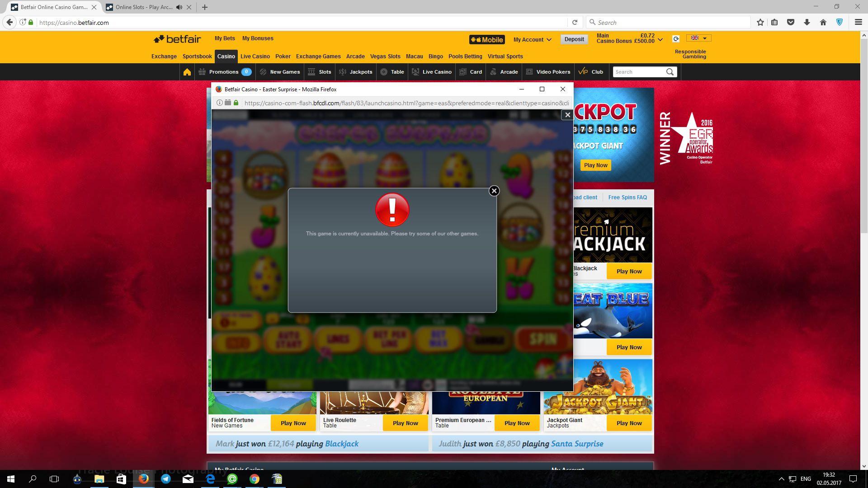Image resolution: width=868 pixels, height=488 pixels.
Task: Bookmark this page with the star
Action: (760, 22)
